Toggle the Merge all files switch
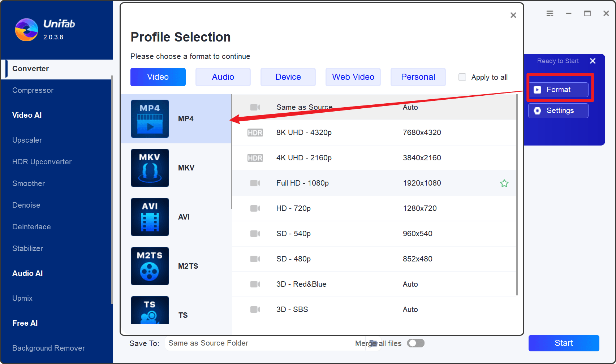The height and width of the screenshot is (364, 616). click(416, 343)
